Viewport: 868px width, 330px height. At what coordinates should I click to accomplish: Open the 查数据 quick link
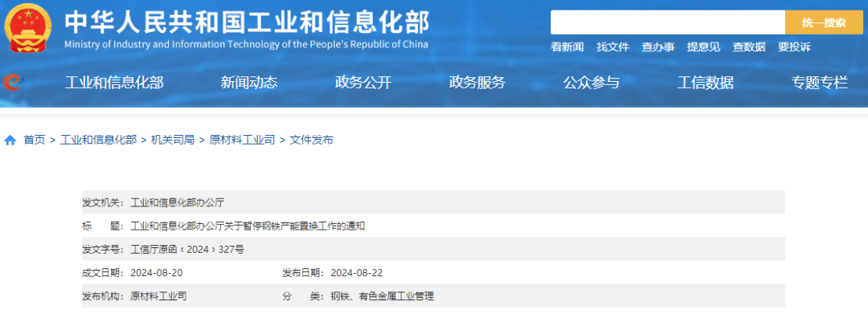click(749, 47)
